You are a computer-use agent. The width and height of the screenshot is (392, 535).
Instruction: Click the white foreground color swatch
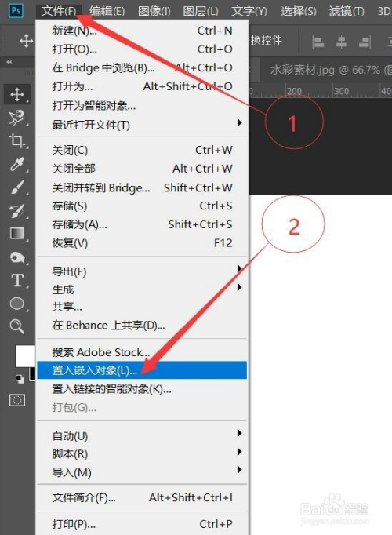(25, 356)
